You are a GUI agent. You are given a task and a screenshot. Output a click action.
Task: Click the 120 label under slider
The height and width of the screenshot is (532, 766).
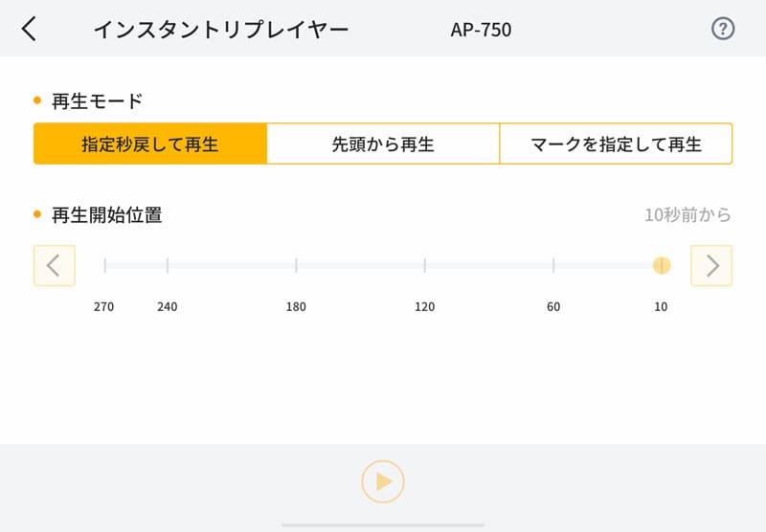point(424,306)
